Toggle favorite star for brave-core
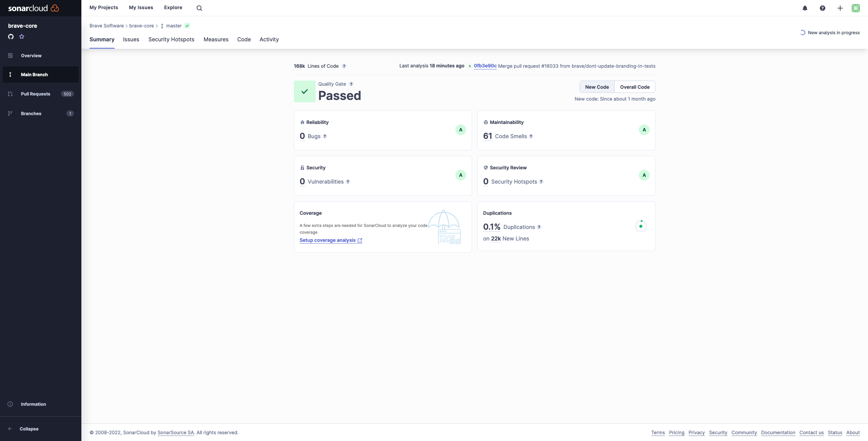 click(x=21, y=36)
